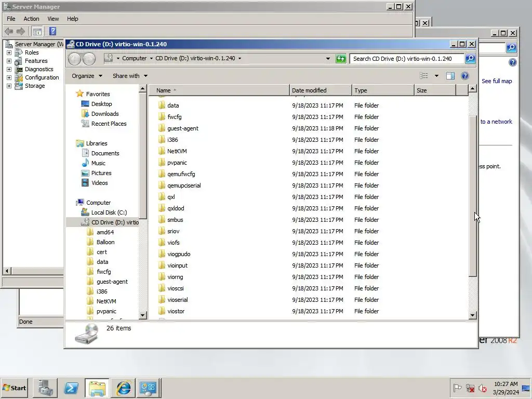532x399 pixels.
Task: Click the Size column header
Action: (435, 90)
